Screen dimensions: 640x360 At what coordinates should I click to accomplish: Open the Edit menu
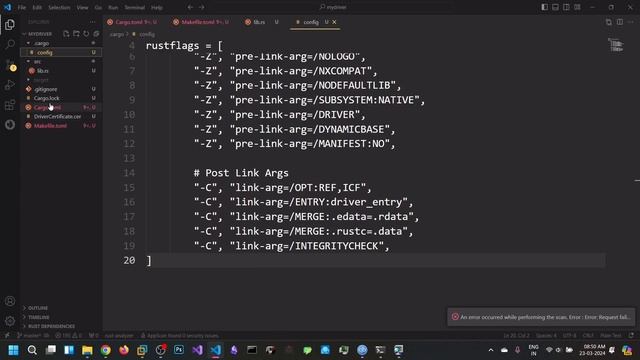[x=37, y=7]
